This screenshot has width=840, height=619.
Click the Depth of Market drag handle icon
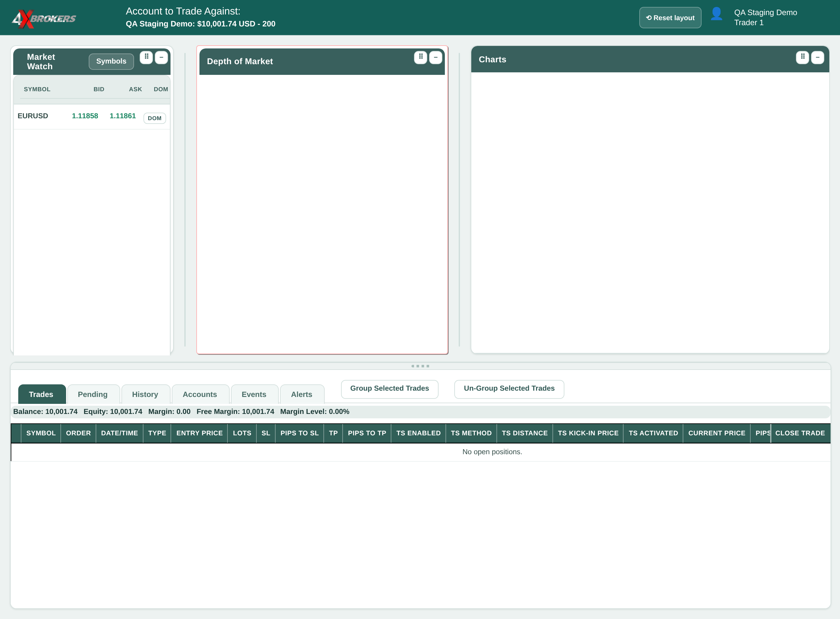tap(421, 57)
